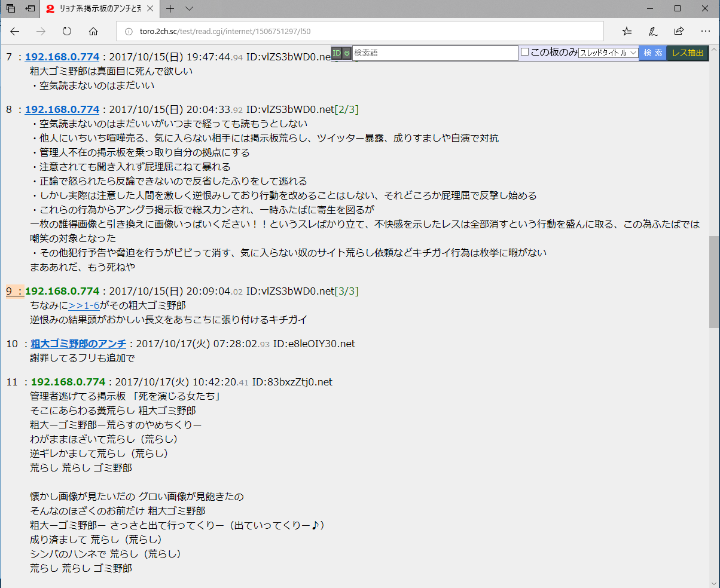
Task: Open a new tab with plus button
Action: click(170, 8)
